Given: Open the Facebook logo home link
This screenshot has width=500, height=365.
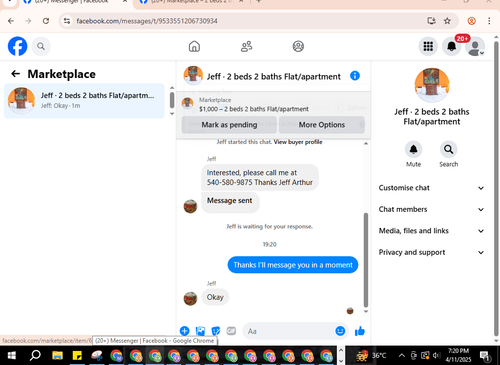Looking at the screenshot, I should [17, 46].
